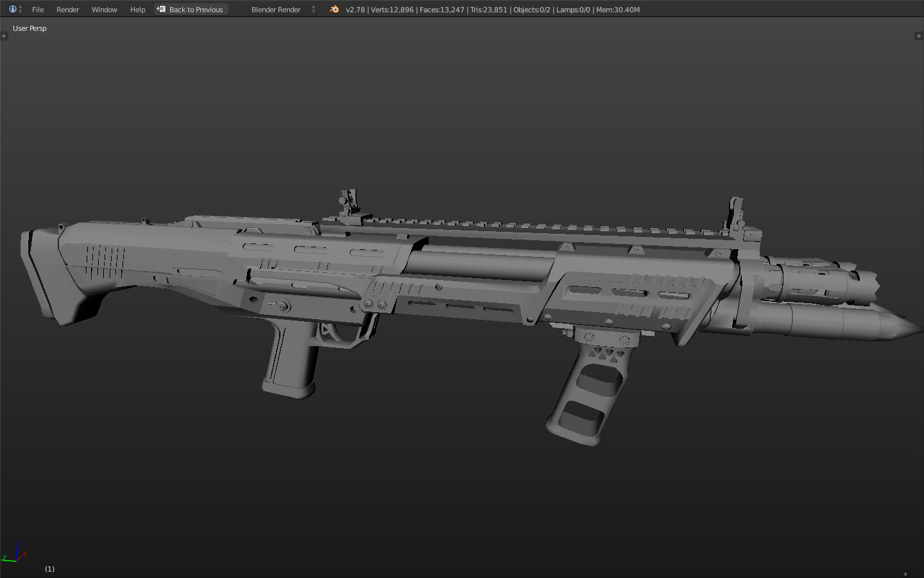Image resolution: width=924 pixels, height=578 pixels.
Task: Open the Info editor type selector
Action: pyautogui.click(x=15, y=9)
